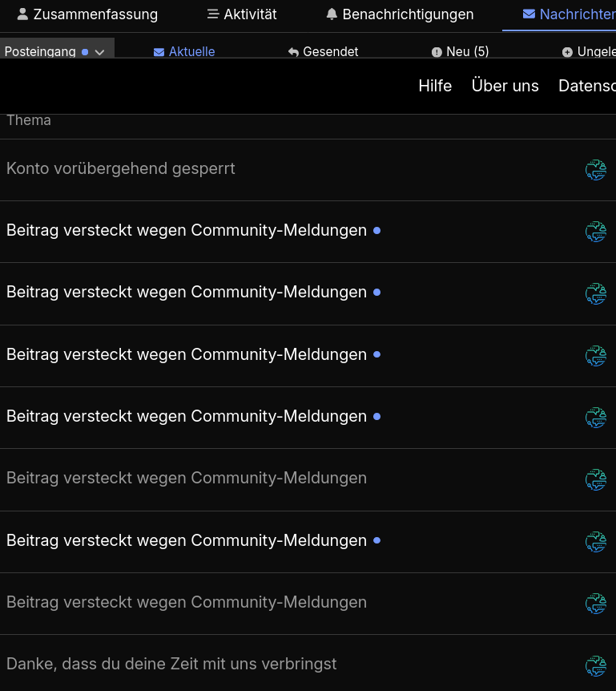
Task: Open the Hilfe link
Action: [435, 86]
